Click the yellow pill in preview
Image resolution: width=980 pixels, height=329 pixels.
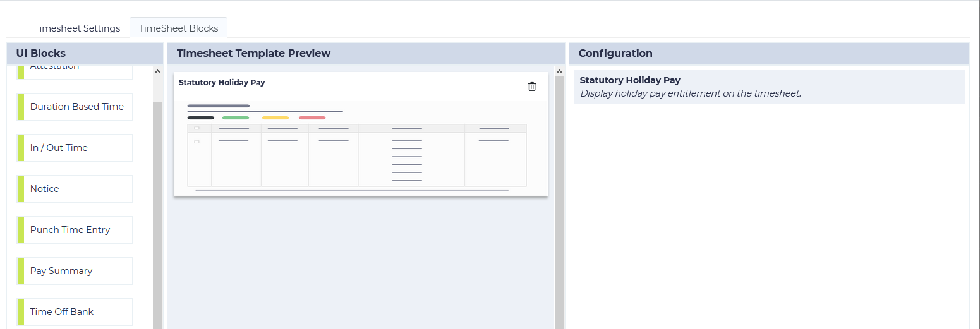(x=275, y=117)
